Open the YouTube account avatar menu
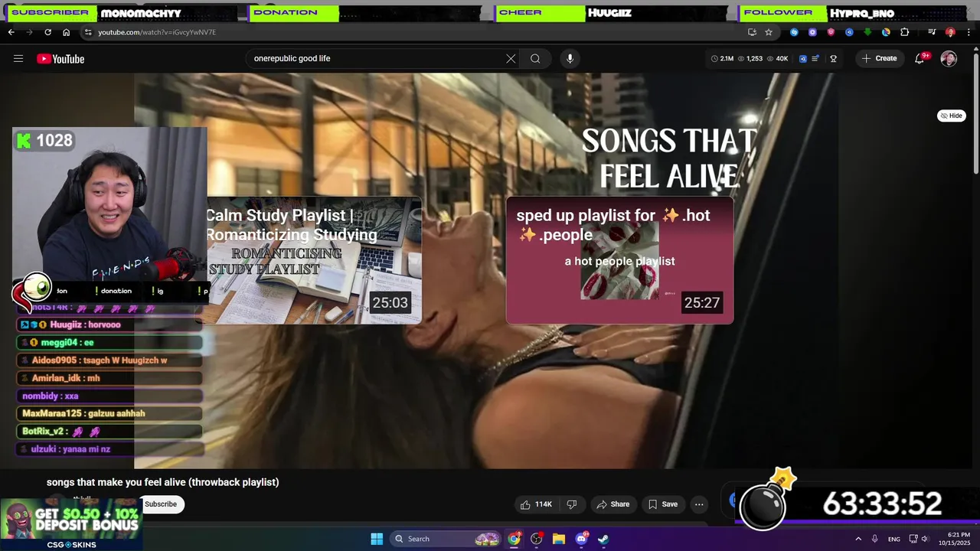Viewport: 980px width, 551px height. tap(949, 59)
